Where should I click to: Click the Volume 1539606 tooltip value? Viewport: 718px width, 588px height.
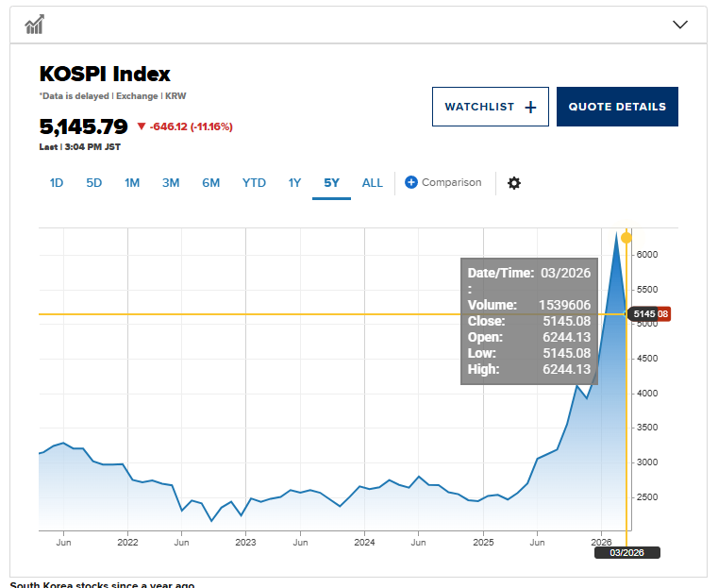tap(564, 305)
